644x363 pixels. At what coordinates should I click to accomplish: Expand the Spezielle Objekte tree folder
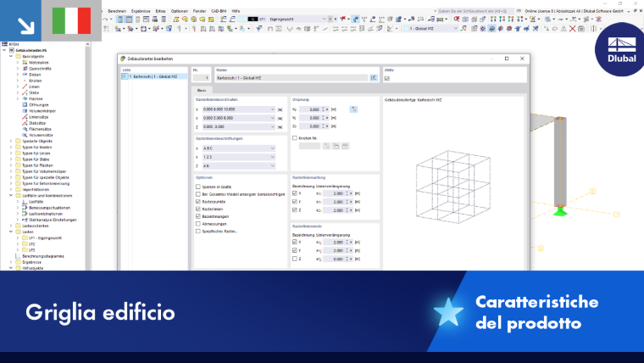click(x=11, y=141)
